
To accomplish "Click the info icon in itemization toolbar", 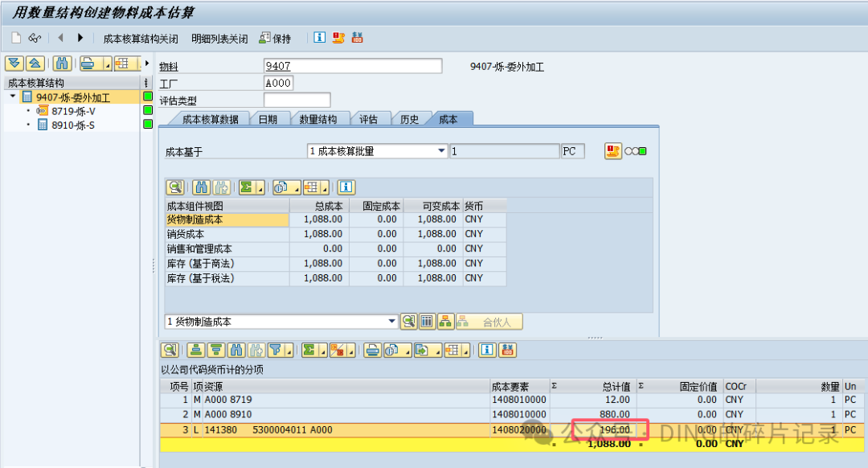I will 487,350.
